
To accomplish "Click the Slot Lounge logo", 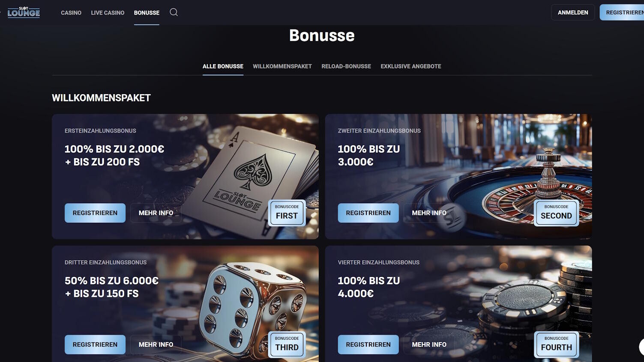I will coord(24,12).
